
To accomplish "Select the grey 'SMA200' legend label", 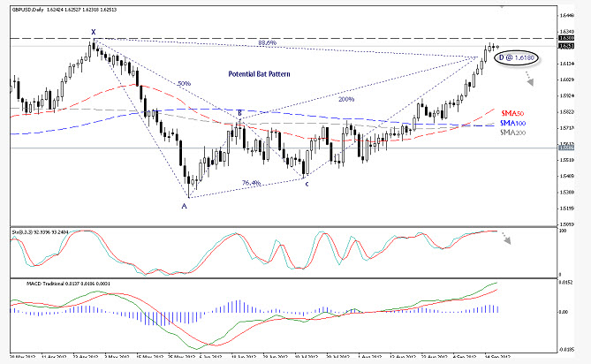I will click(512, 133).
